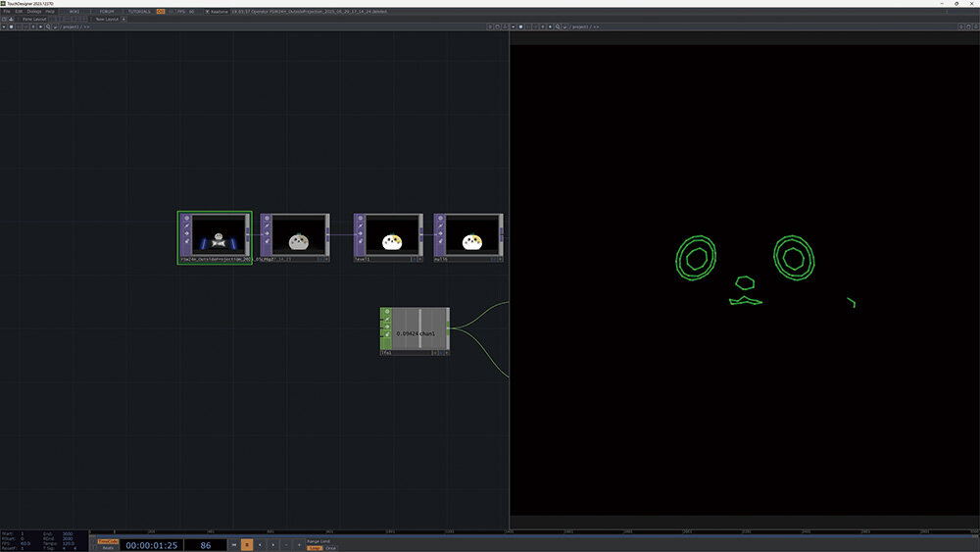Click the bypass flag on lfo1 node
980x552 pixels.
(386, 321)
